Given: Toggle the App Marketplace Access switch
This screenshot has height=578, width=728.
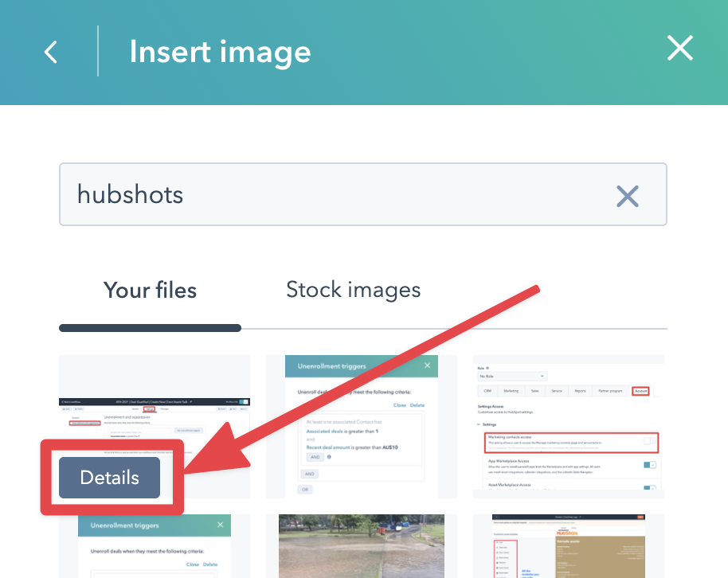Looking at the screenshot, I should pos(650,466).
